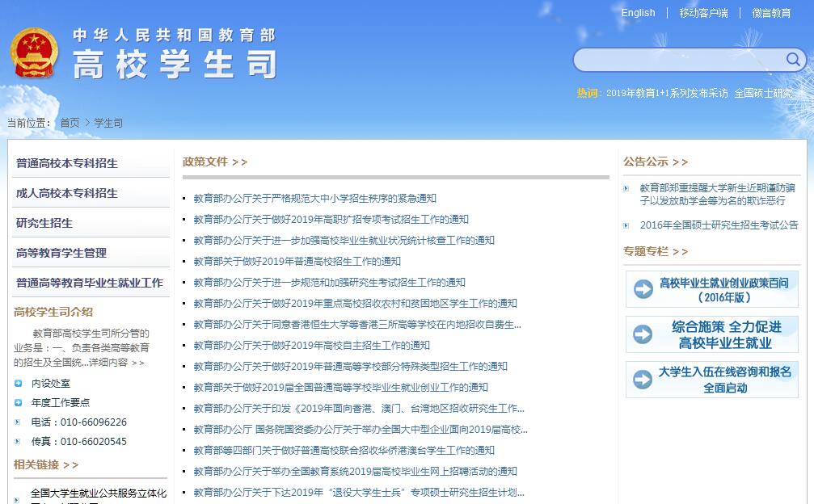Open 普通高校本专科招生 menu item
The width and height of the screenshot is (814, 504).
(67, 163)
